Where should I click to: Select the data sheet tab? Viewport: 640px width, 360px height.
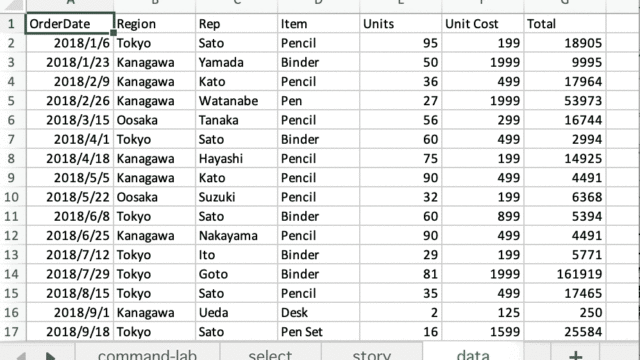(473, 353)
